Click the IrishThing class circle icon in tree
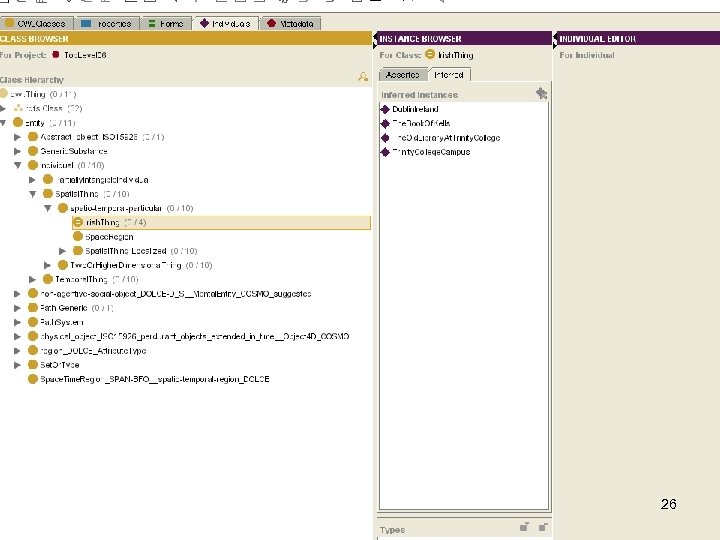This screenshot has height=540, width=720. coord(78,222)
